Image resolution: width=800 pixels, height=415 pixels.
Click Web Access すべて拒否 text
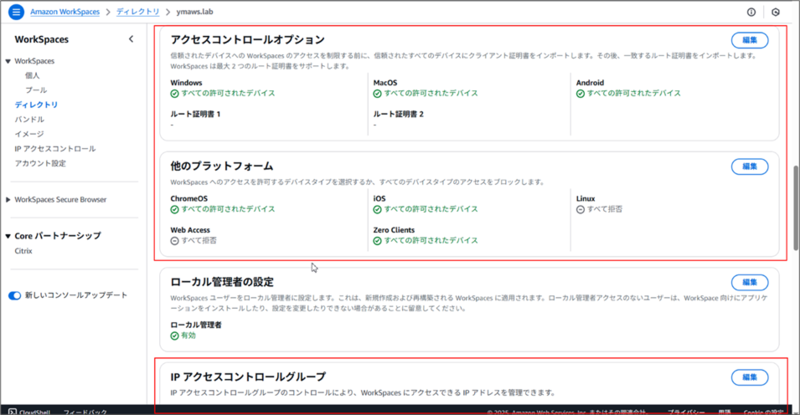(199, 240)
